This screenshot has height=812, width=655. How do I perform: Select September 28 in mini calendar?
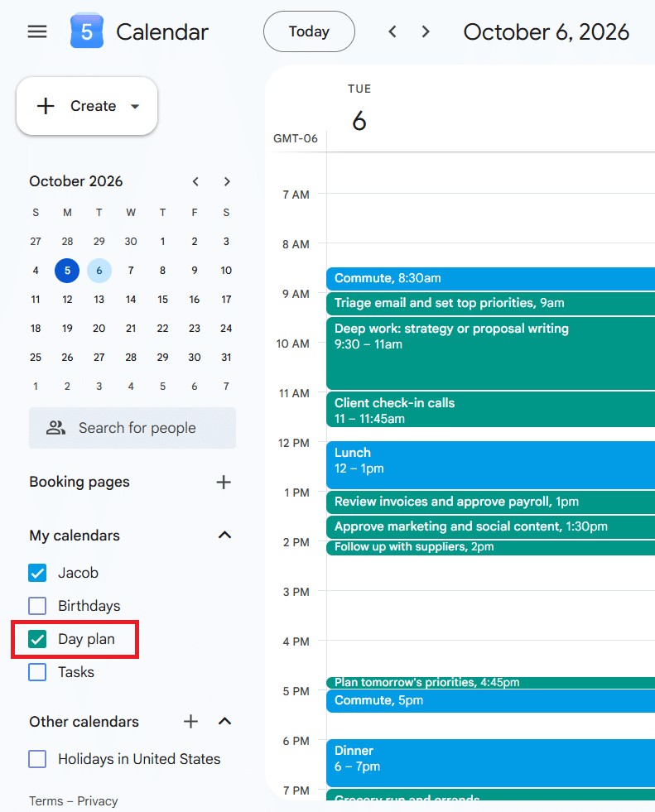point(67,242)
